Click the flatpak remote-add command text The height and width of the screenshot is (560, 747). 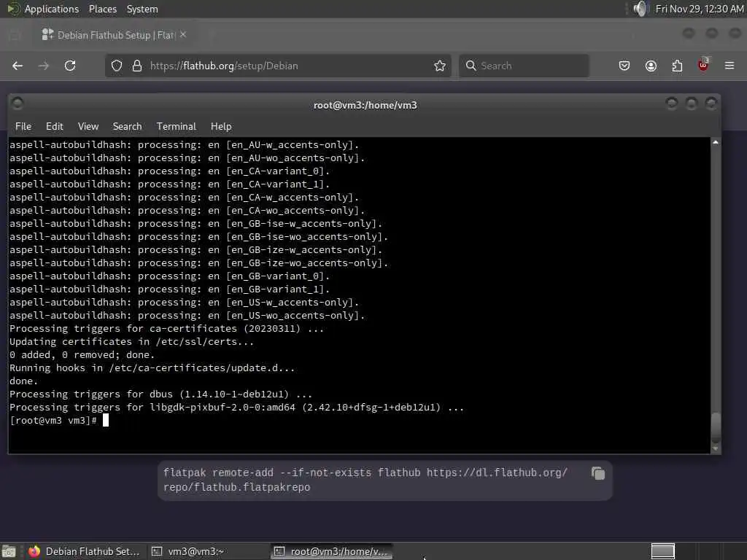point(365,480)
